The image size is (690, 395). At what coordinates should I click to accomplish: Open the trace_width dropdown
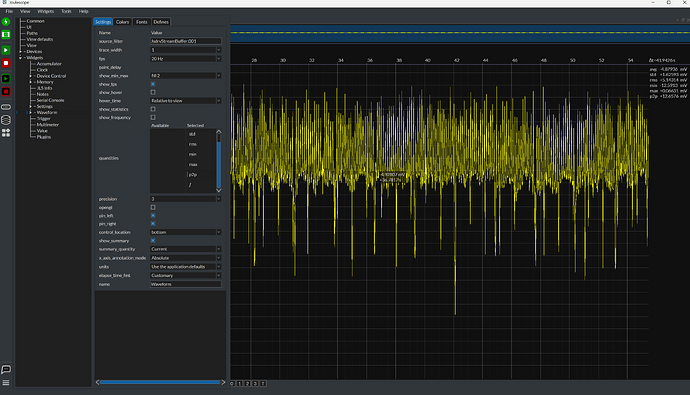(x=185, y=50)
